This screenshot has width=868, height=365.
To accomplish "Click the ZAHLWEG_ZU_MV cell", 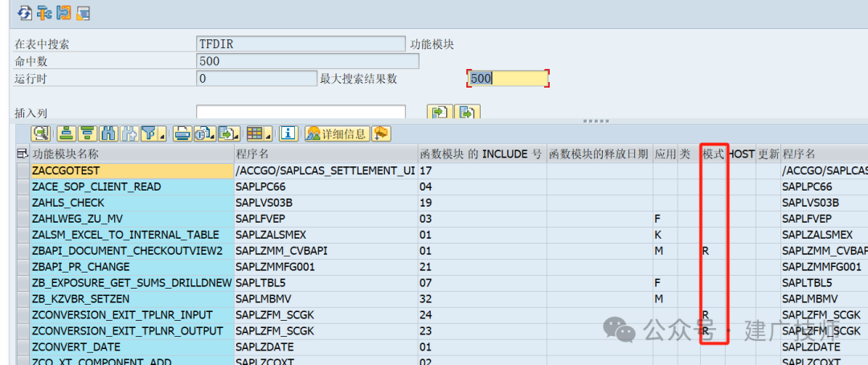I will 133,219.
